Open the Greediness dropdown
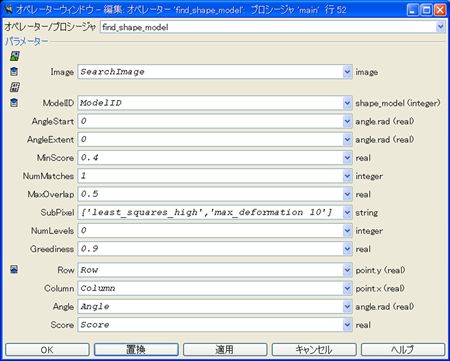The width and height of the screenshot is (450, 361). pos(347,249)
